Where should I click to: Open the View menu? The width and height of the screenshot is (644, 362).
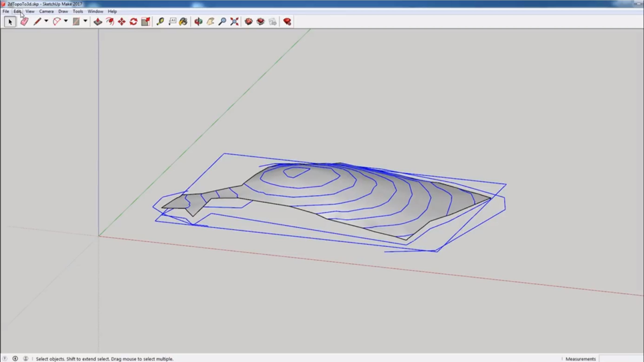pyautogui.click(x=30, y=11)
